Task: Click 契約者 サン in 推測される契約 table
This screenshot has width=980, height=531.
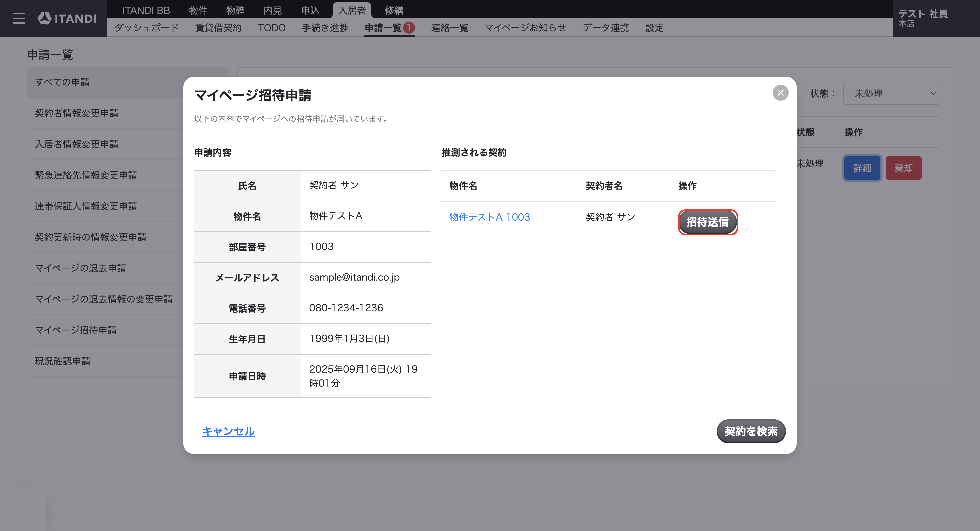Action: [x=610, y=217]
